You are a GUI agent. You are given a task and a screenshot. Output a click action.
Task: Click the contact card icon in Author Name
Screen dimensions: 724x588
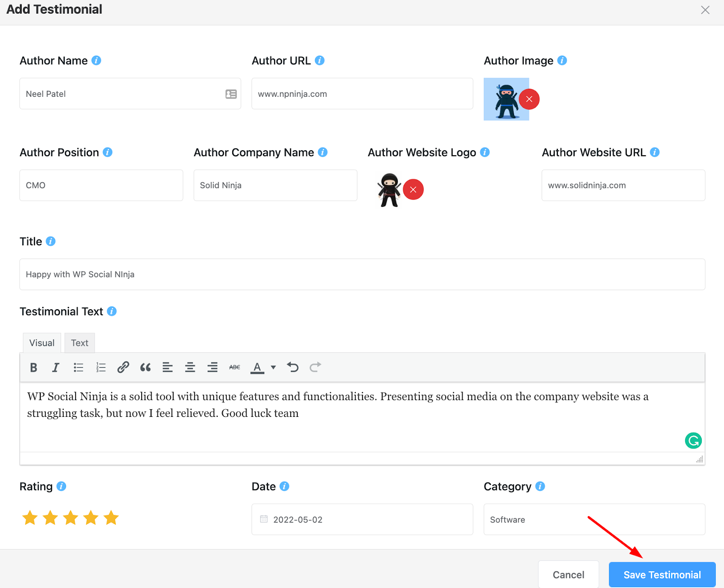point(231,94)
